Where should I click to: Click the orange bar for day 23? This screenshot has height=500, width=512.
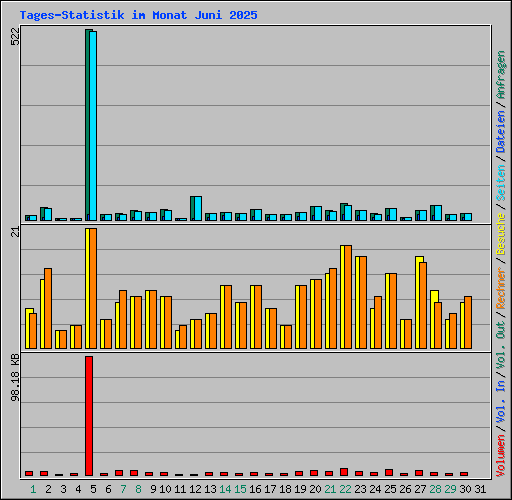[363, 303]
